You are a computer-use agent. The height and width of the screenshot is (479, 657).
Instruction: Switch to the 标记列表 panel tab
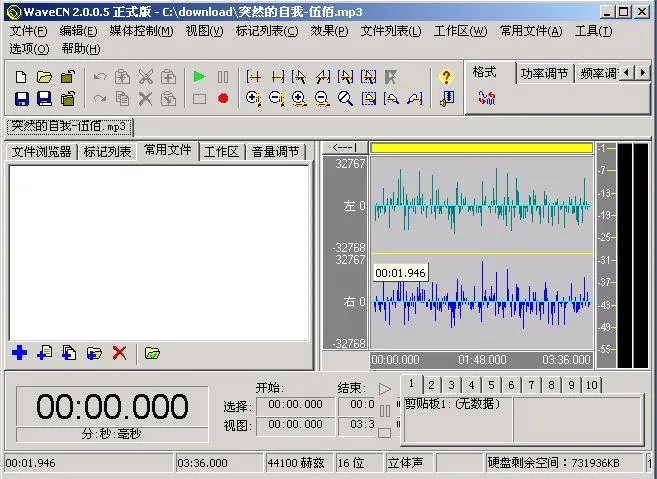coord(108,152)
